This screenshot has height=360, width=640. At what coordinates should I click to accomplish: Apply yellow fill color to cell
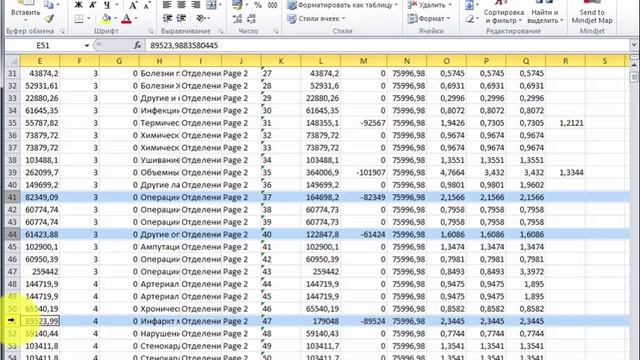point(106,19)
